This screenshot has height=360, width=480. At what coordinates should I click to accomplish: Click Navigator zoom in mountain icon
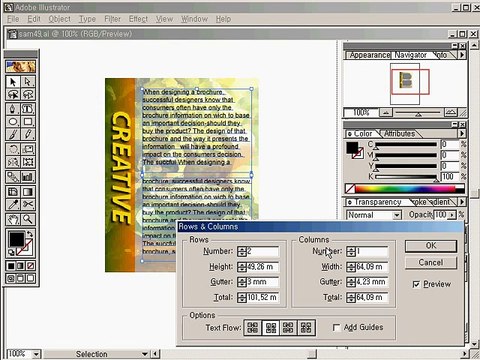point(451,113)
